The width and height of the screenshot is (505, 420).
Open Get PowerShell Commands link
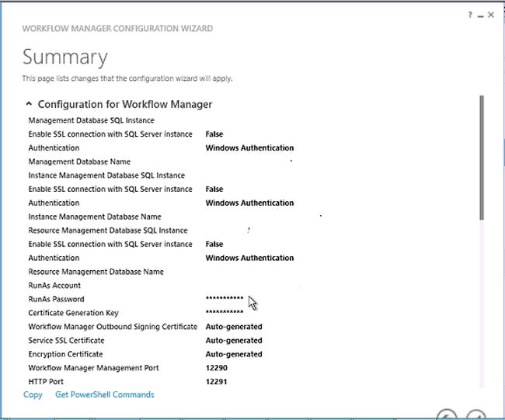[x=105, y=394]
